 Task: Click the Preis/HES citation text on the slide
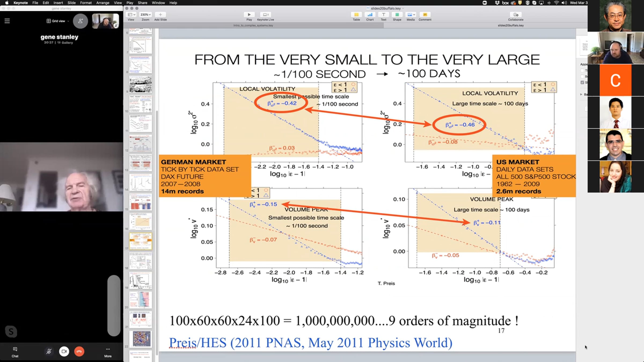[311, 343]
